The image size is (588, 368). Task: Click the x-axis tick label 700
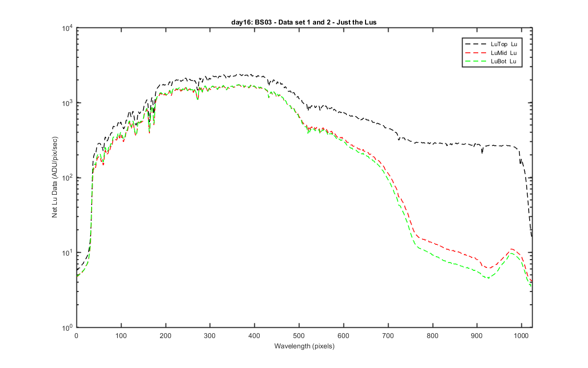pos(388,335)
